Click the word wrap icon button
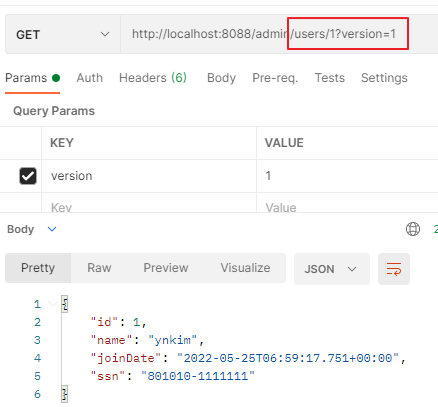The height and width of the screenshot is (407, 438). click(x=394, y=269)
